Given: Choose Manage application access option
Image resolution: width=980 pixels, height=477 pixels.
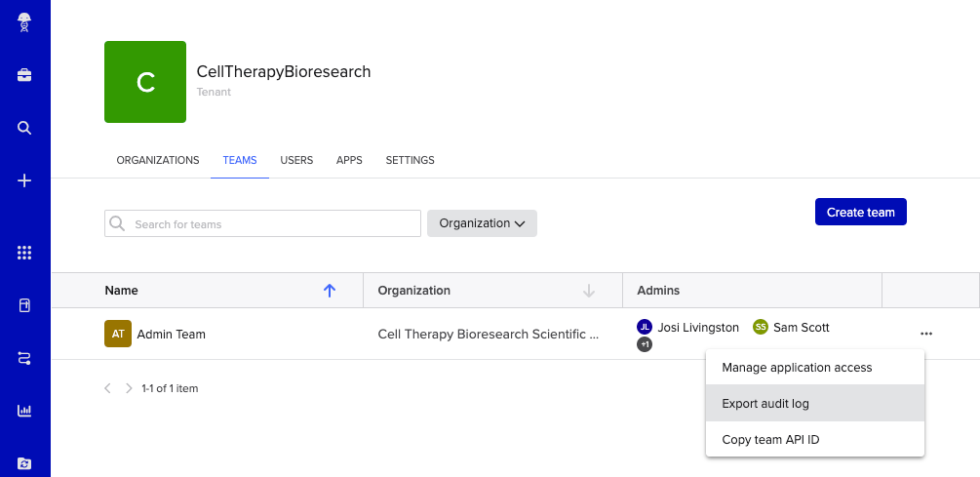Looking at the screenshot, I should (x=797, y=368).
